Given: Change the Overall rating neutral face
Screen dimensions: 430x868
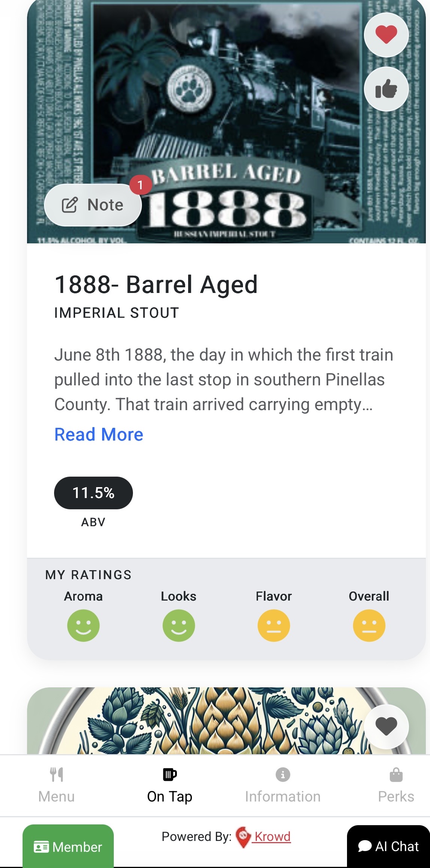Looking at the screenshot, I should pos(369,625).
